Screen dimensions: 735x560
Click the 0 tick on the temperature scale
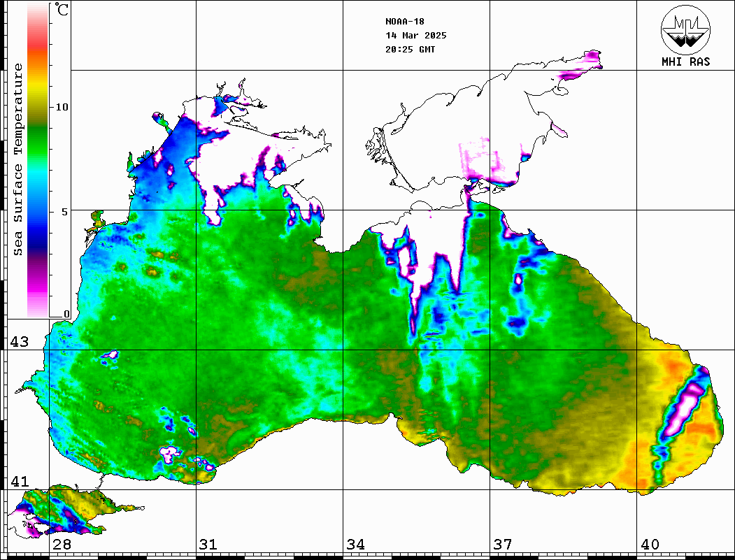point(66,314)
